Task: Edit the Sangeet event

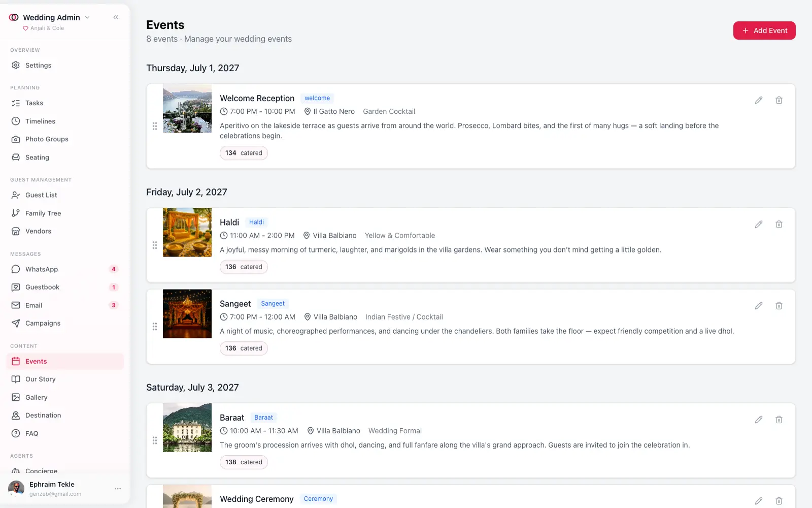Action: [759, 305]
